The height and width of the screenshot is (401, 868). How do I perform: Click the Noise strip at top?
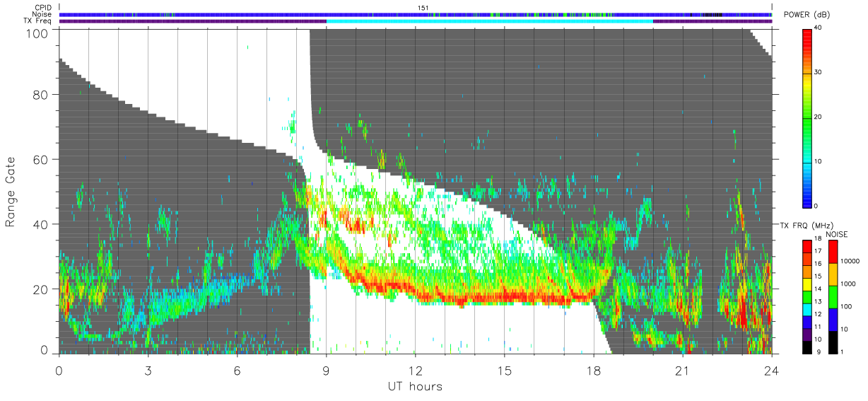click(x=416, y=14)
